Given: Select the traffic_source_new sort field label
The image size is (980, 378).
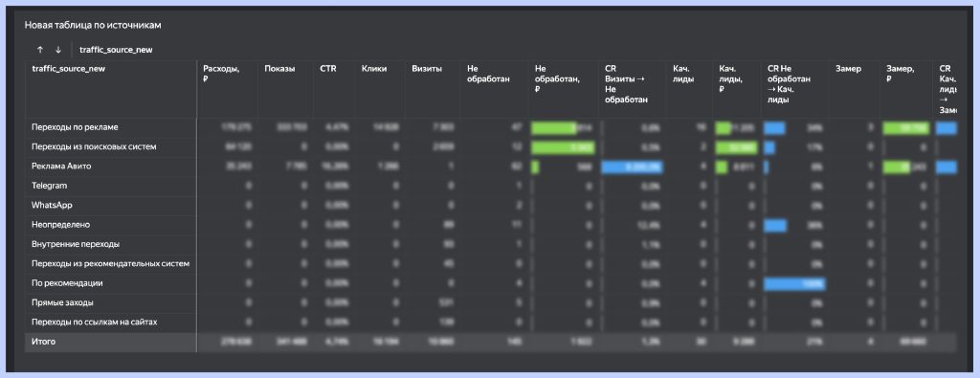Looking at the screenshot, I should click(116, 50).
